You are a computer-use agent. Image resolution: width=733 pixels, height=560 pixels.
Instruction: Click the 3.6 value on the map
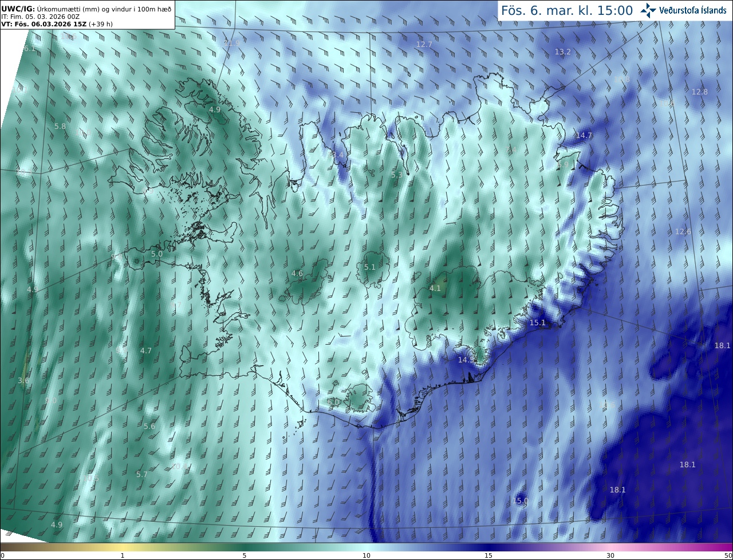click(x=23, y=380)
